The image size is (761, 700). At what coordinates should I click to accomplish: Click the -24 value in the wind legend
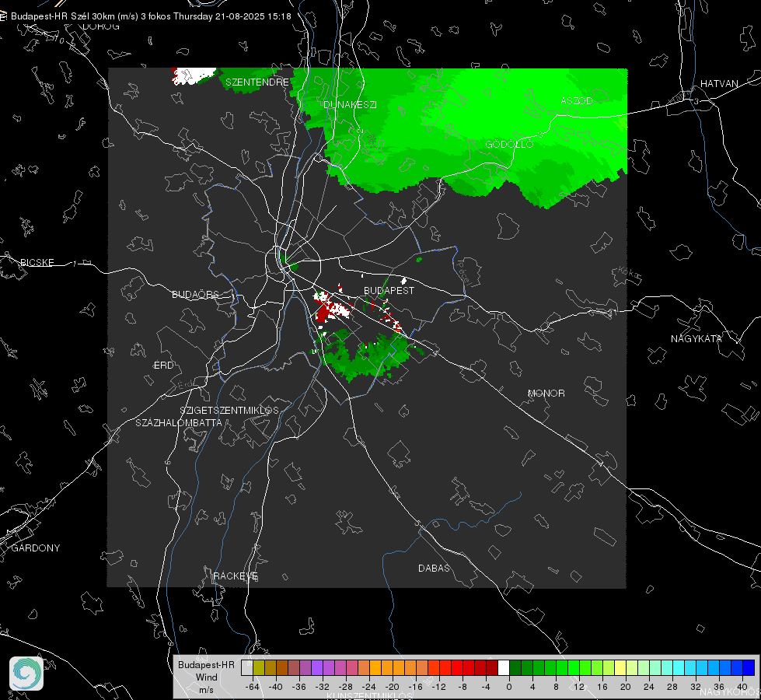click(369, 687)
